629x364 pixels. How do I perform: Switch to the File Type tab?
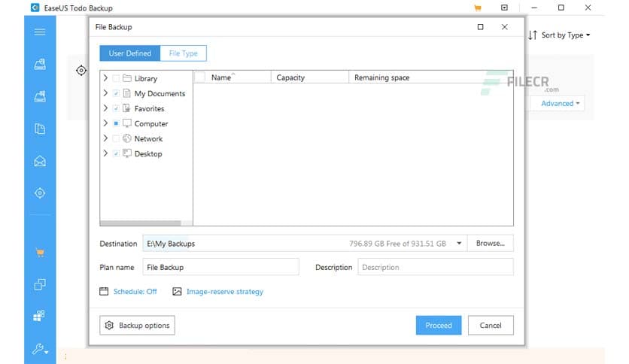pyautogui.click(x=184, y=53)
